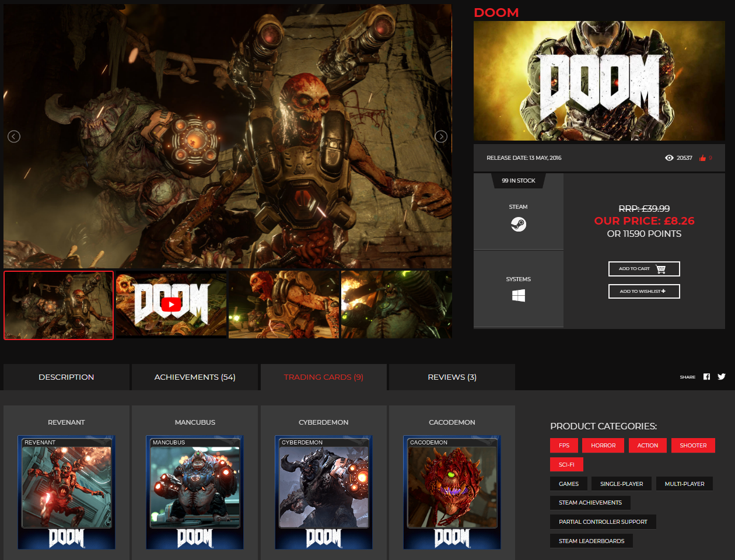Open the Achievements (54) tab
This screenshot has width=735, height=560.
click(195, 377)
